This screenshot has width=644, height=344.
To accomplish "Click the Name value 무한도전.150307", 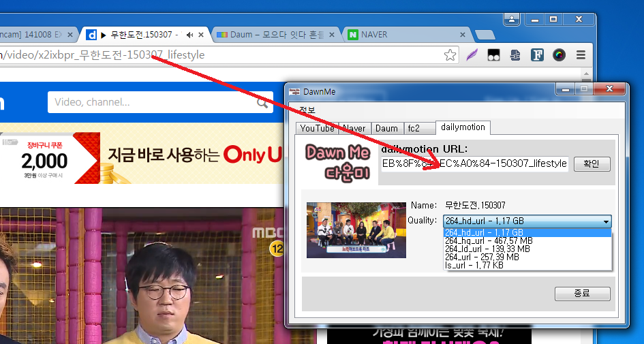I will (x=475, y=205).
